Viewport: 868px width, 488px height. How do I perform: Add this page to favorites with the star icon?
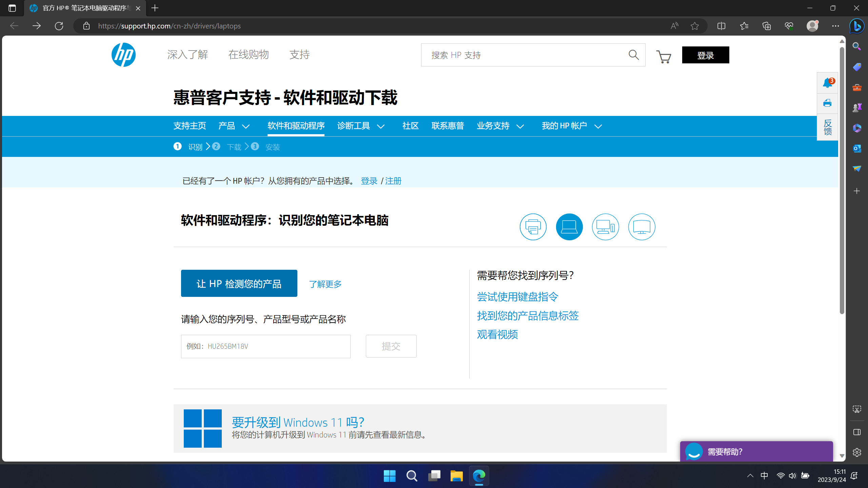coord(694,26)
